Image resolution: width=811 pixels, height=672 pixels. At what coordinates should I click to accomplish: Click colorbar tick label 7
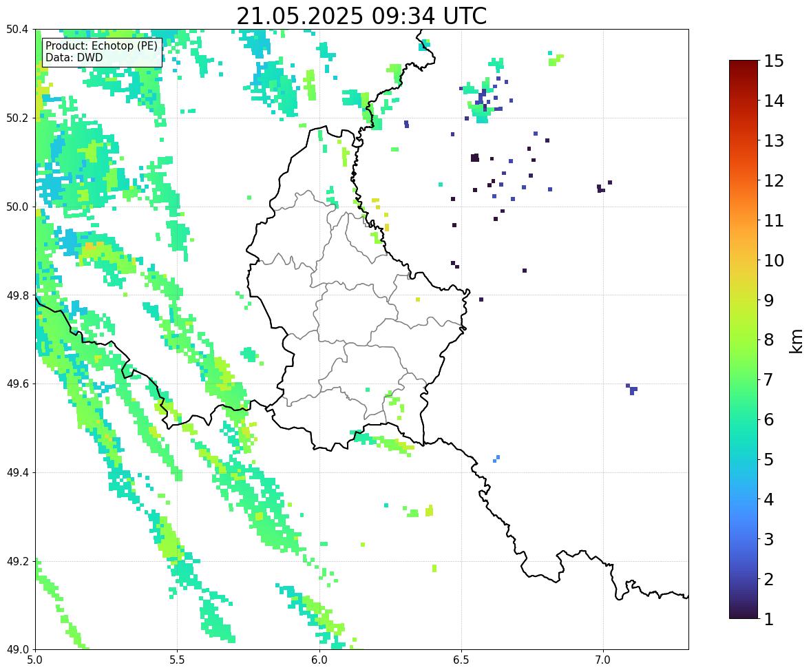point(769,379)
